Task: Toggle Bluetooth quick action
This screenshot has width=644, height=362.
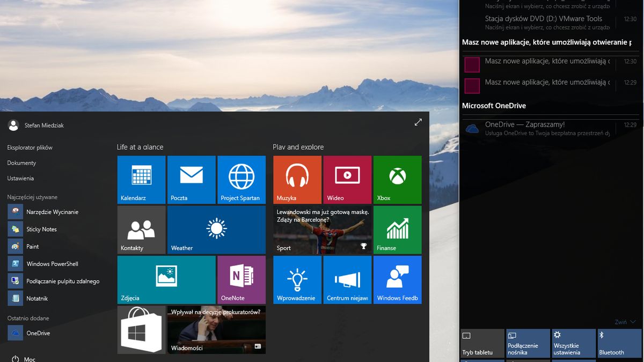Action: tap(619, 343)
